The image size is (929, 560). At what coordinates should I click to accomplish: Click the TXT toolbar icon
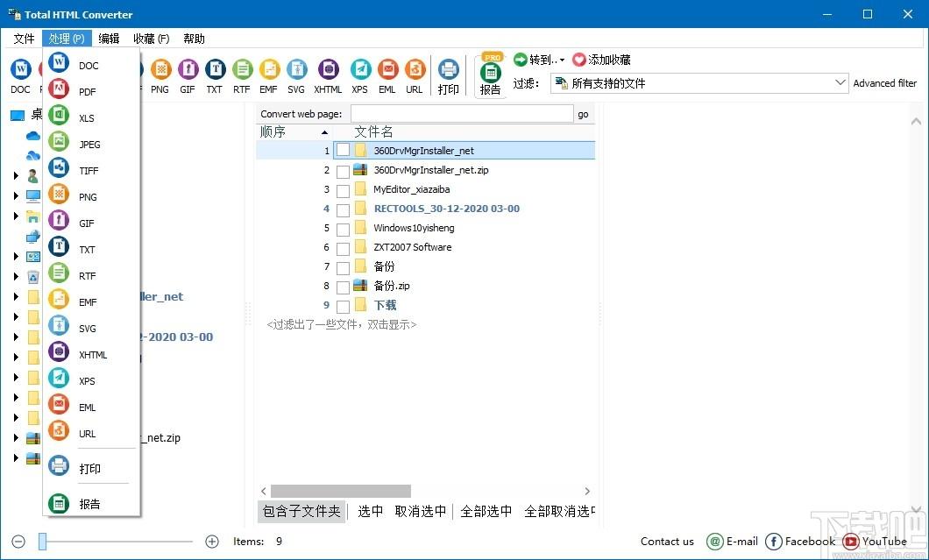click(x=215, y=77)
